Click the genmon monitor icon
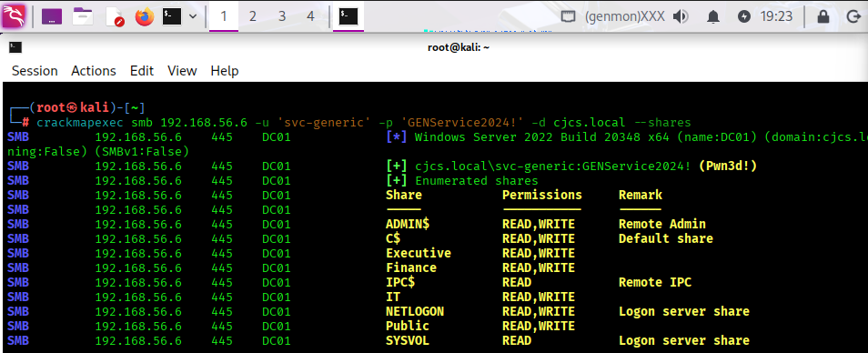Viewport: 868px width, 353px height. [569, 16]
